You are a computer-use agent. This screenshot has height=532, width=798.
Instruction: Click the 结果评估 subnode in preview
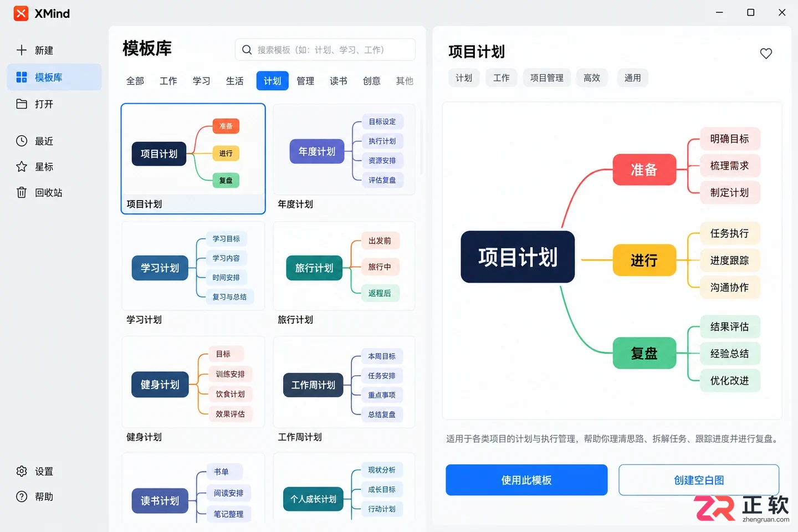[730, 327]
